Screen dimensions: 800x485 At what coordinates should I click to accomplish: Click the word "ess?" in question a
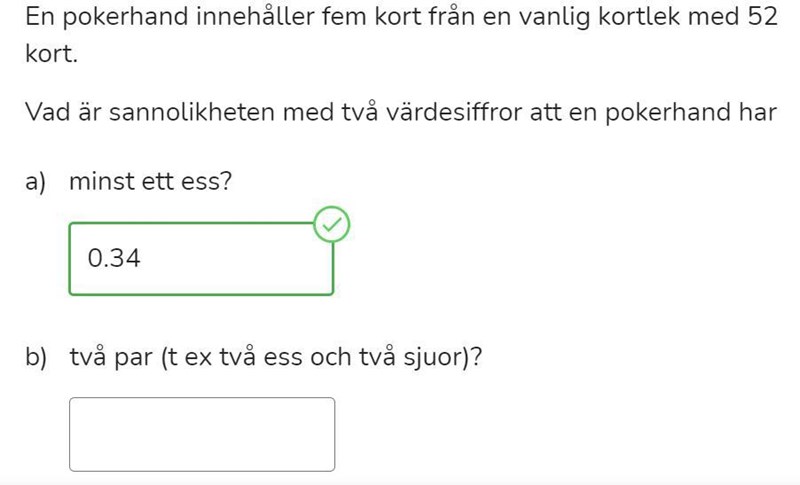[x=208, y=182]
